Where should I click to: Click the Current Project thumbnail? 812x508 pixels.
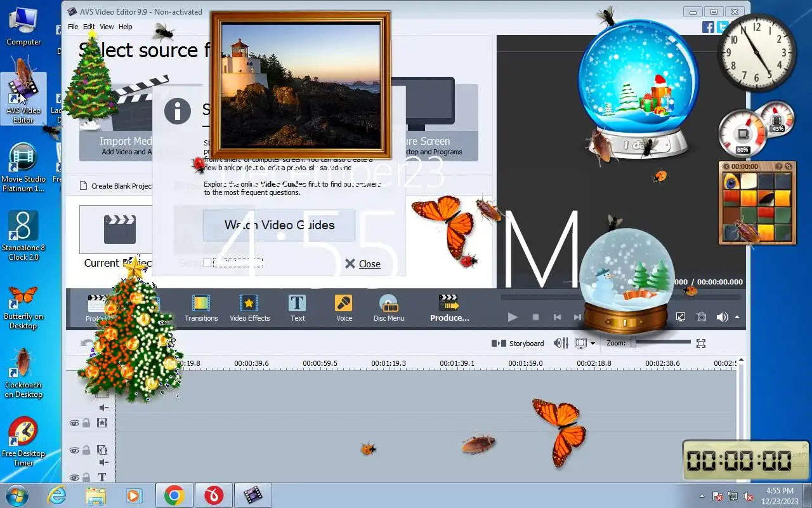117,229
